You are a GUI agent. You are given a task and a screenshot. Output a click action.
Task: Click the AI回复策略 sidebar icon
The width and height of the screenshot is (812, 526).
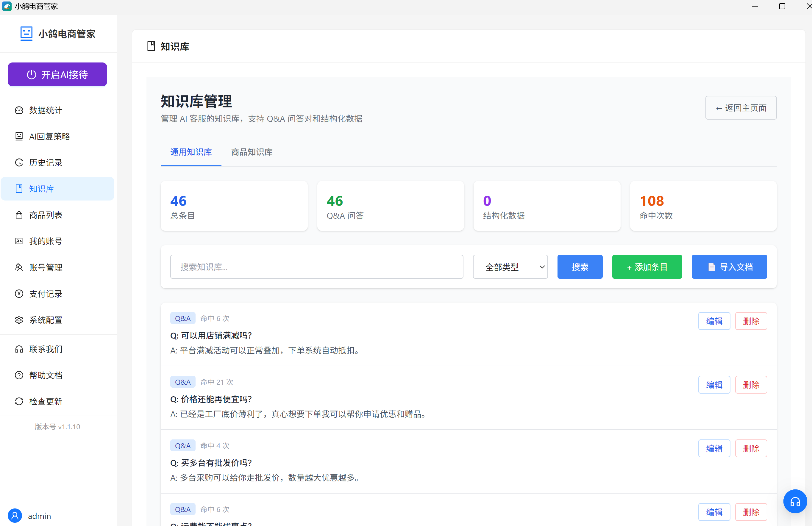click(x=19, y=137)
